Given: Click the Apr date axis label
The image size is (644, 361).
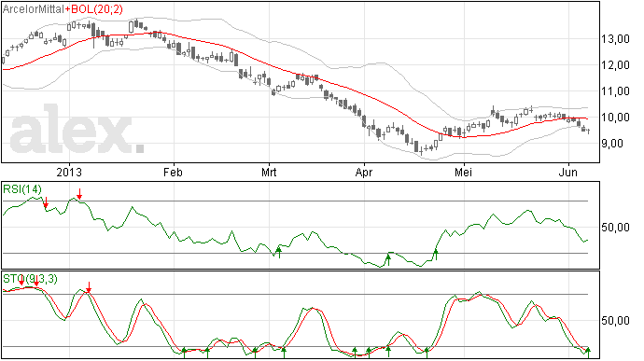Looking at the screenshot, I should 364,172.
